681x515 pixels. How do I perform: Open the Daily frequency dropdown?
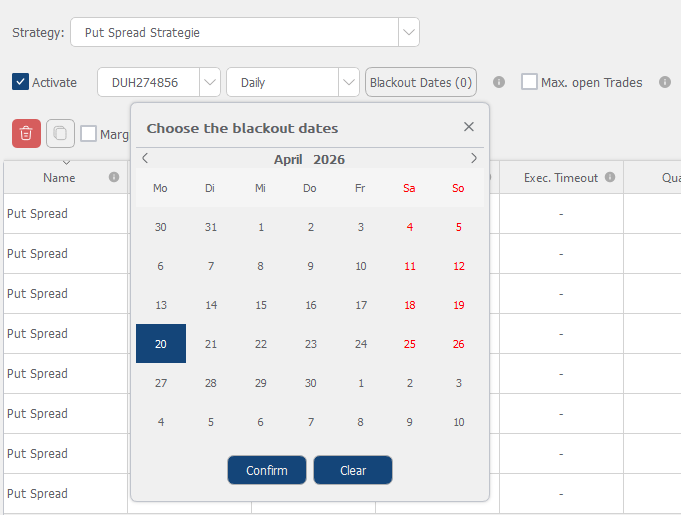tap(348, 82)
